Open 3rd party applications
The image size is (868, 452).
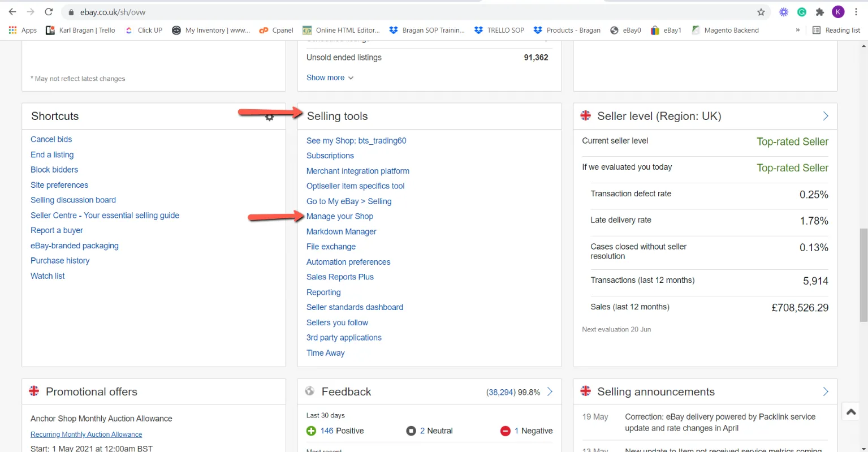click(x=344, y=338)
